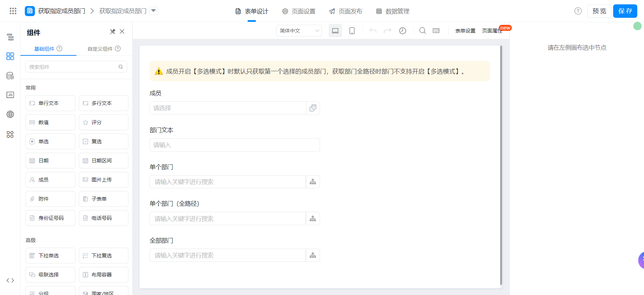Add a 日期区间 component
644x295 pixels.
coord(104,160)
